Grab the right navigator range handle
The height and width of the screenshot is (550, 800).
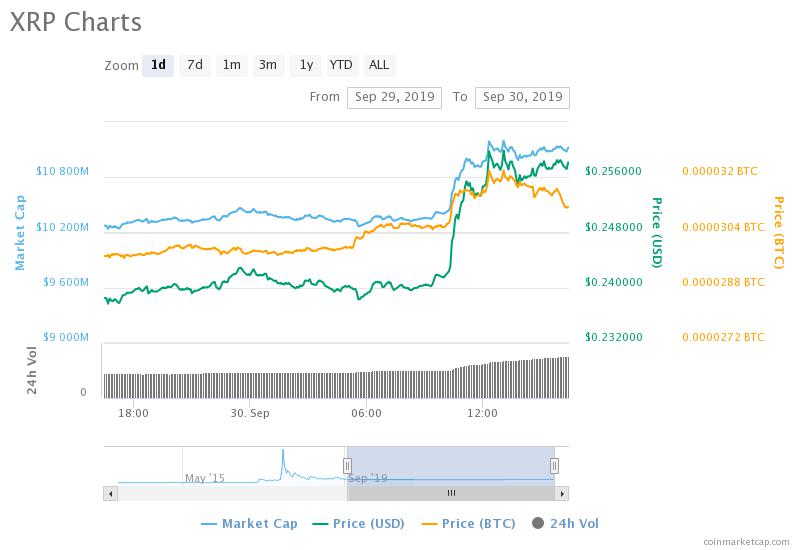pos(555,465)
